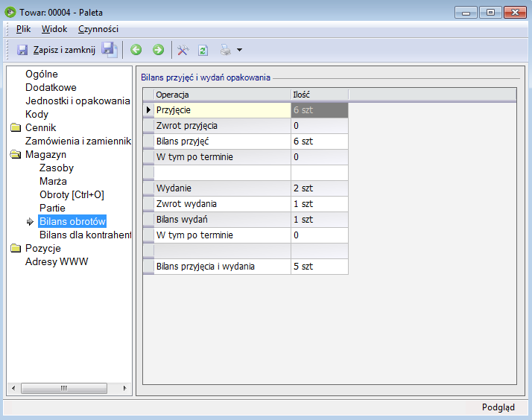Select Zamówienia i zamienniki tree item
Viewport: 532px width, 420px height.
click(x=78, y=141)
